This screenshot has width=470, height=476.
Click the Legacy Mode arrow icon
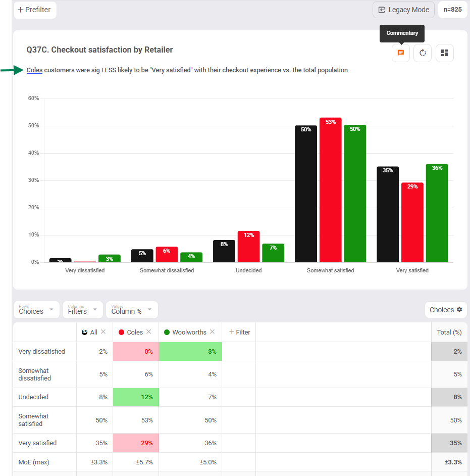[382, 10]
